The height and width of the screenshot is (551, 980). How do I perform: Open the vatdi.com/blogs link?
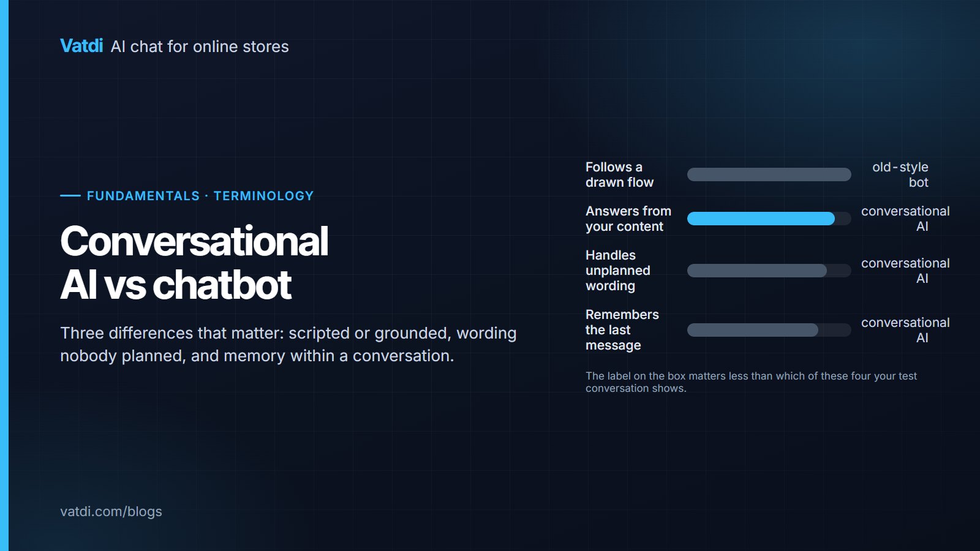click(111, 511)
